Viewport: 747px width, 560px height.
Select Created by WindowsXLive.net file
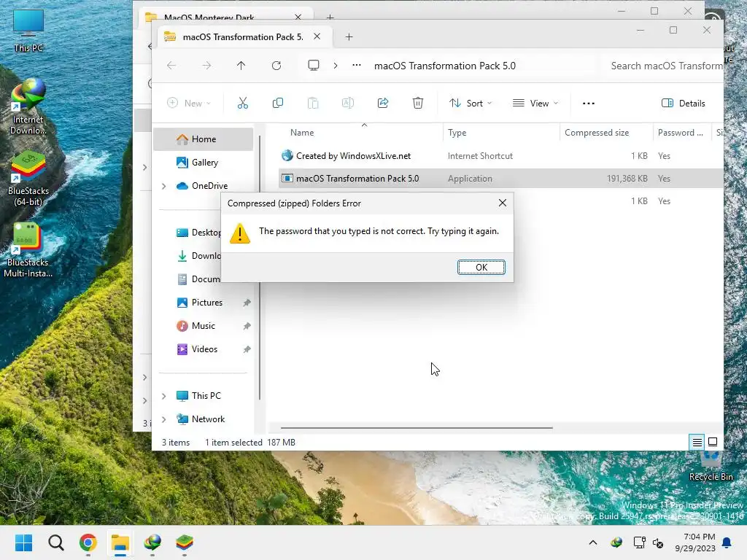click(353, 156)
